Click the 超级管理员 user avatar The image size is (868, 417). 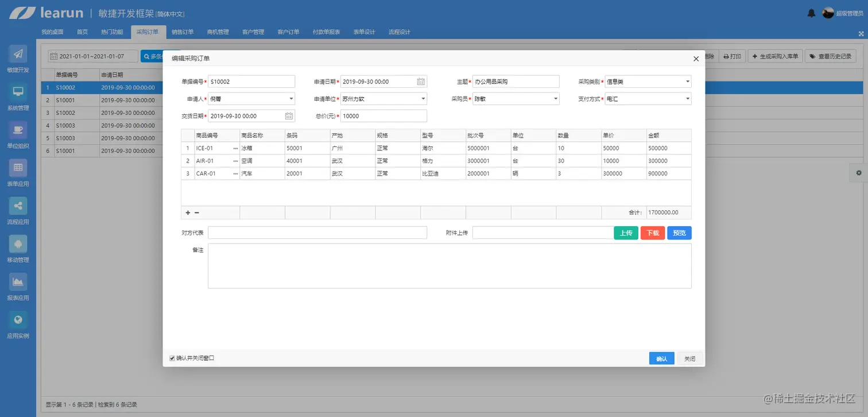828,13
